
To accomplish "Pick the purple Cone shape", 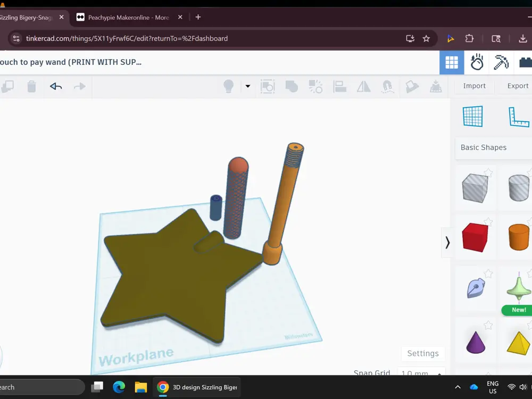I will (x=476, y=342).
